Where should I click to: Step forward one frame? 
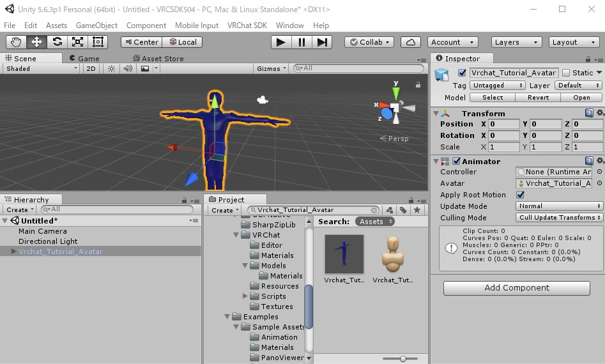[322, 42]
